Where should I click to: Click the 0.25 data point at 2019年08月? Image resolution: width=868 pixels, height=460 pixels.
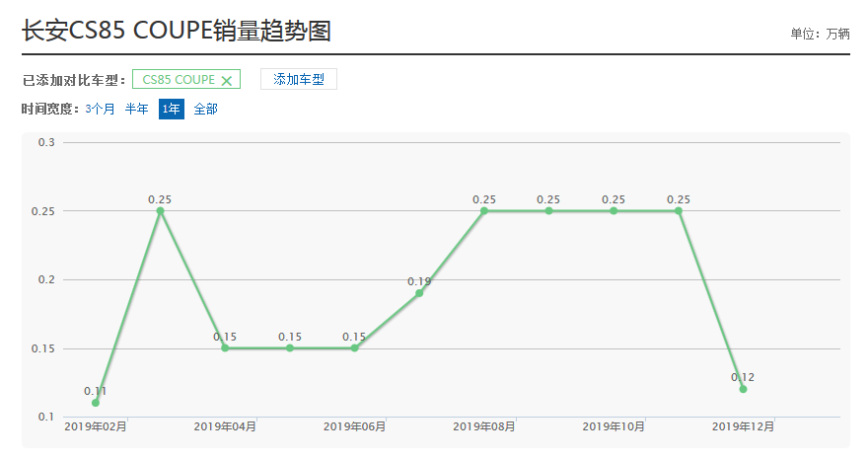[484, 210]
